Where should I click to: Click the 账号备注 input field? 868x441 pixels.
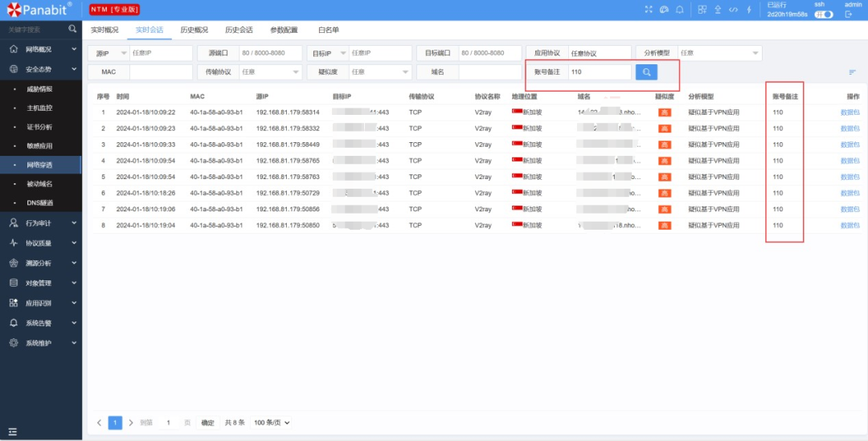[x=600, y=72]
